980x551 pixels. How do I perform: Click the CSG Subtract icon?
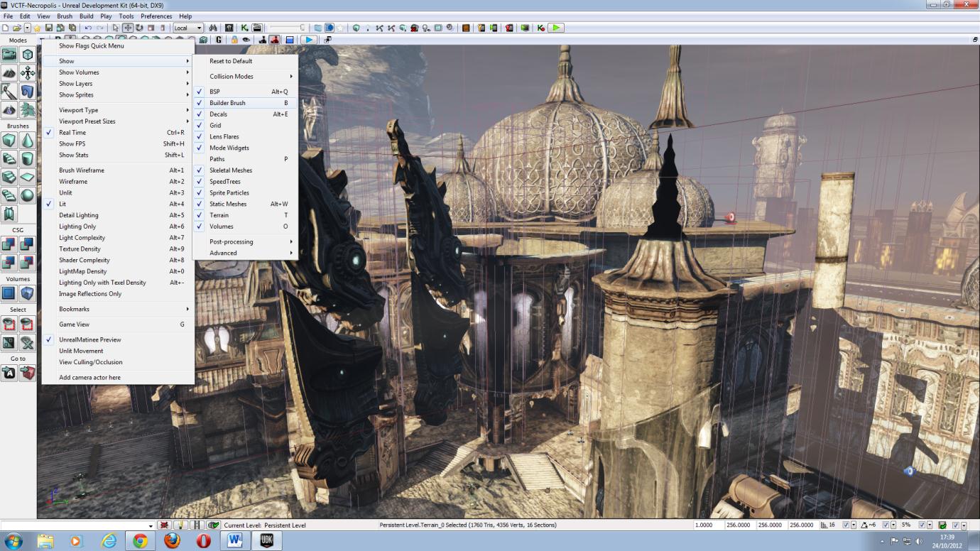pyautogui.click(x=27, y=244)
